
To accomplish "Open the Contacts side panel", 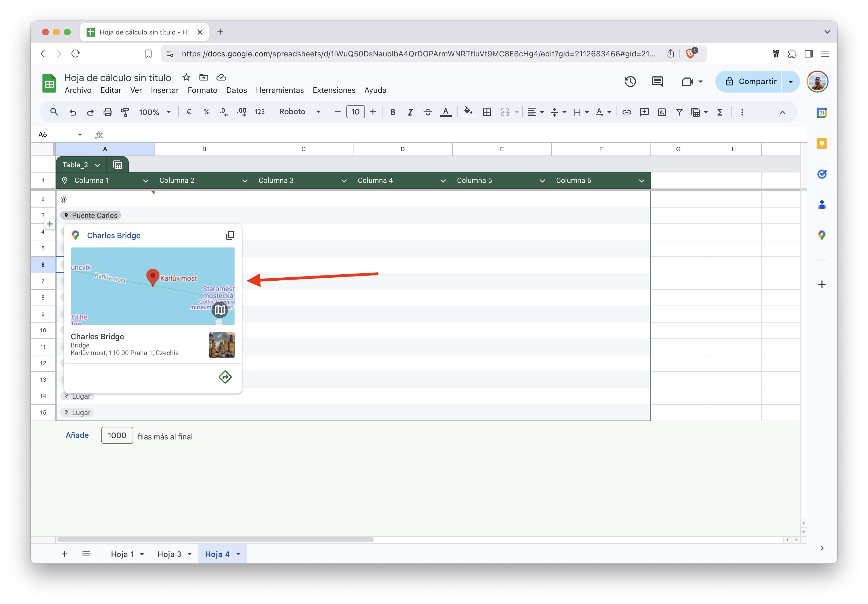I will pos(821,205).
